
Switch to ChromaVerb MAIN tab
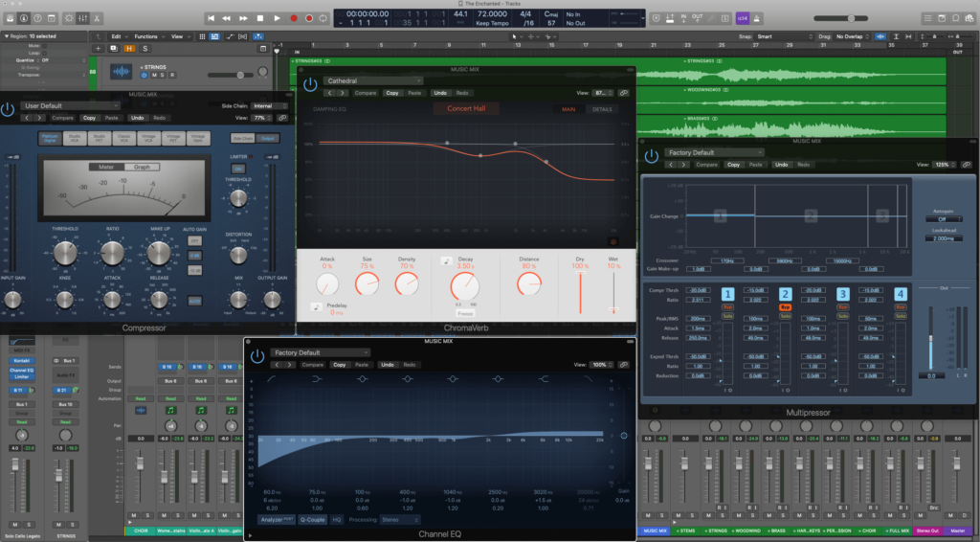(x=568, y=109)
